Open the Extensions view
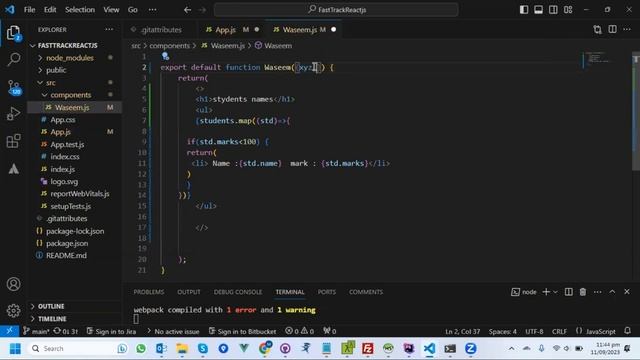The image size is (640, 360). 13,141
